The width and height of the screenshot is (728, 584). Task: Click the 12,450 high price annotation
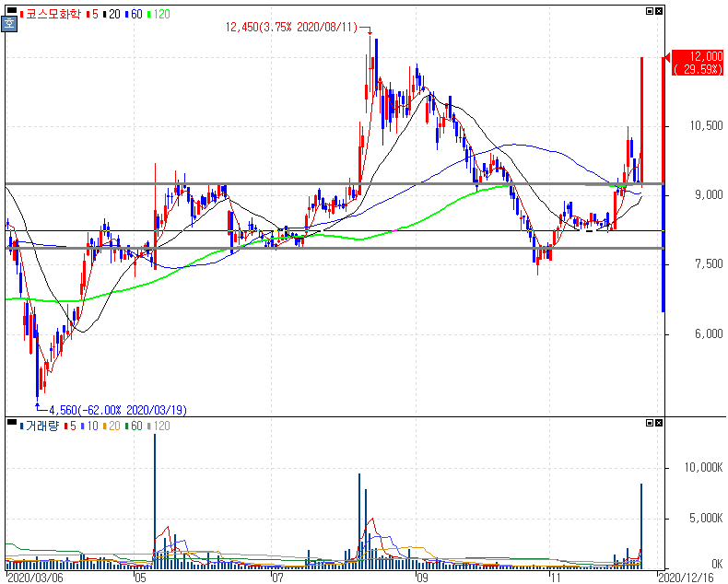point(291,28)
